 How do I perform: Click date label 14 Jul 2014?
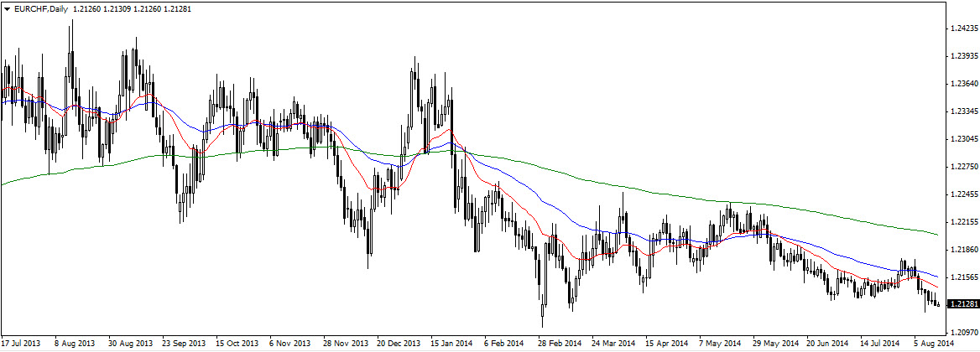[881, 344]
